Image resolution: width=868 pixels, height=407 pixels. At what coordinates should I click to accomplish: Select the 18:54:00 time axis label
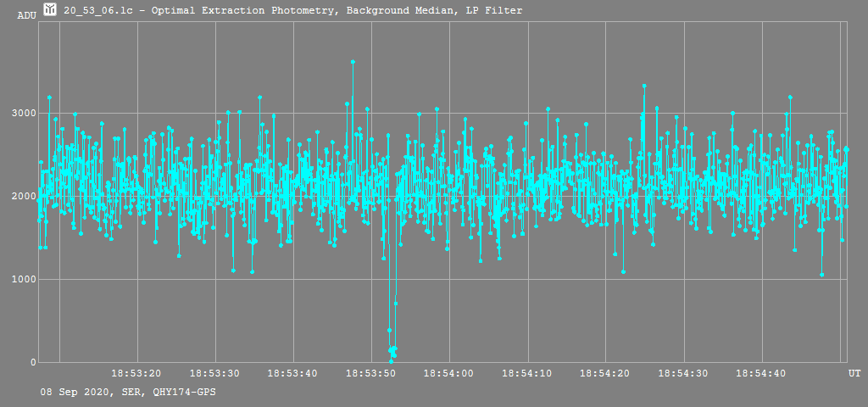coord(449,374)
